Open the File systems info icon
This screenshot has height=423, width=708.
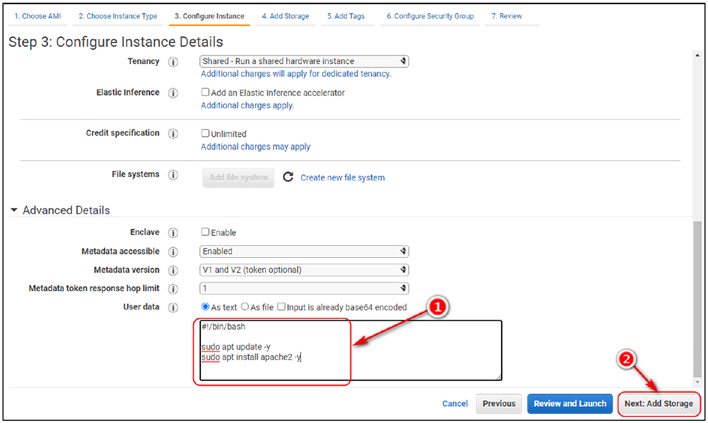point(173,175)
